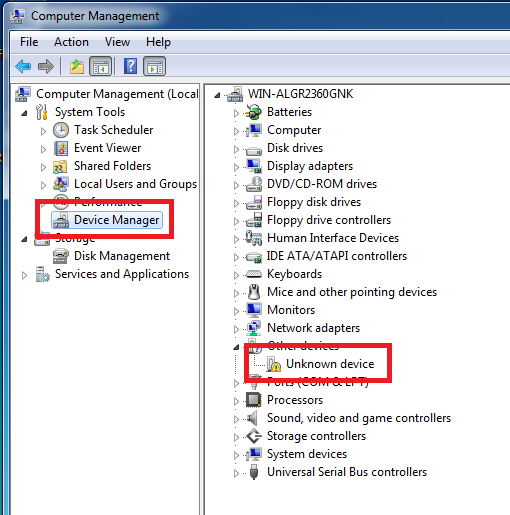Expand the Event Viewer node arrow
The height and width of the screenshot is (515, 510).
(43, 149)
